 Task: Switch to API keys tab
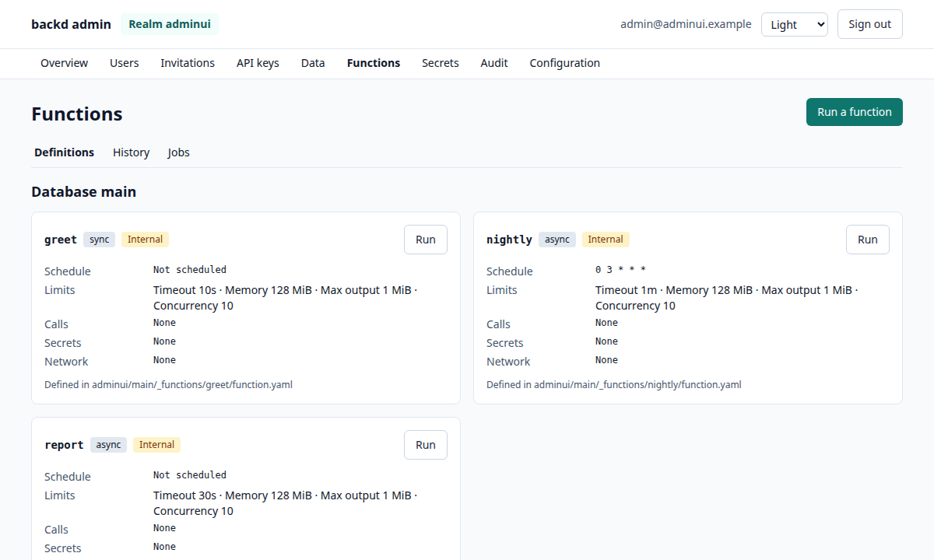[258, 63]
